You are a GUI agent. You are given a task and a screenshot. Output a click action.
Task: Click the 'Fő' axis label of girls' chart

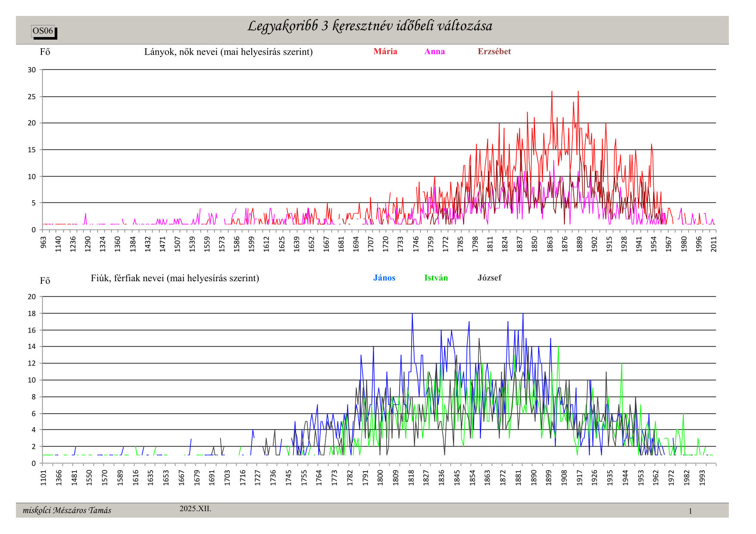(x=45, y=52)
